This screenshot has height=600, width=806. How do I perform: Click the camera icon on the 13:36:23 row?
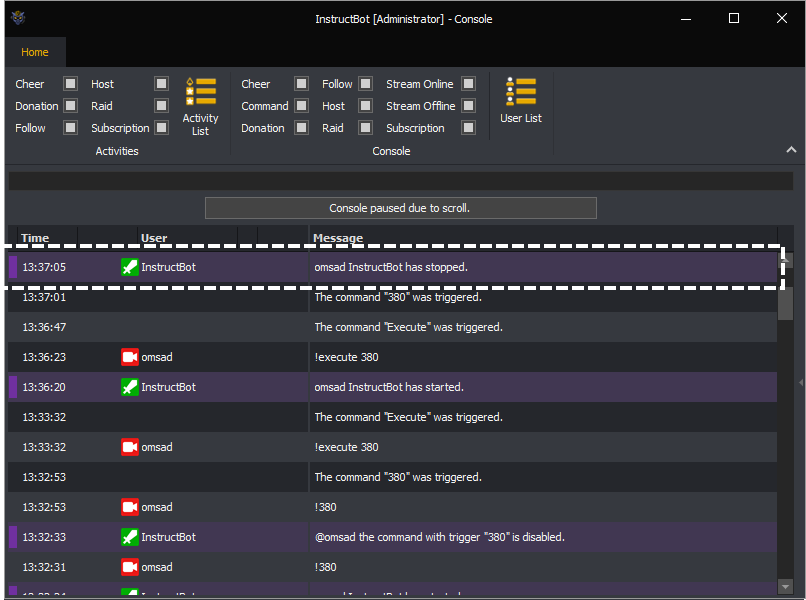click(x=130, y=357)
